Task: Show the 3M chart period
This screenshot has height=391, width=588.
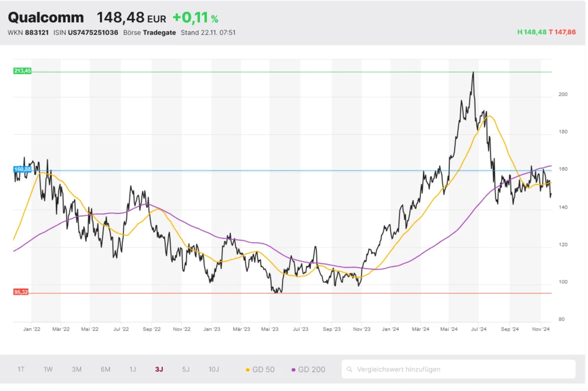Action: pos(76,369)
